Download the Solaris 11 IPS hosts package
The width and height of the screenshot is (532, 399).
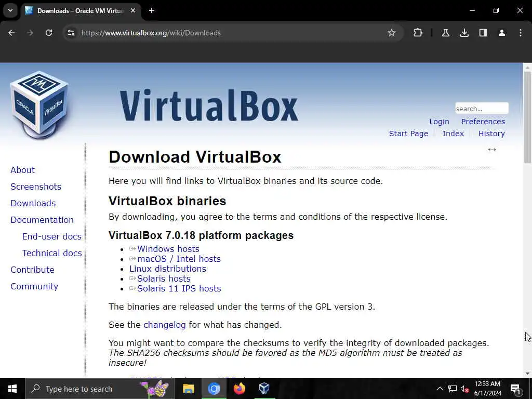click(x=179, y=288)
